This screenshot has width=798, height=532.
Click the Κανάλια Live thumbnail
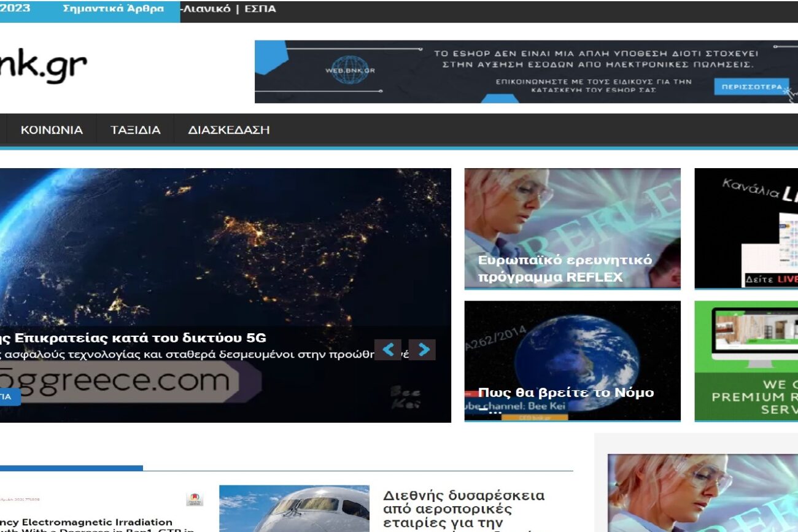coord(746,228)
